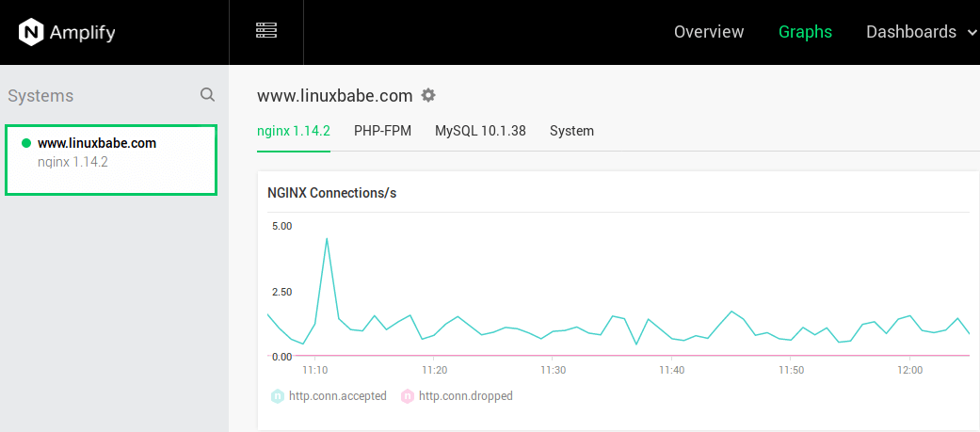This screenshot has width=980, height=432.
Task: Open the Graphs section
Action: point(805,32)
